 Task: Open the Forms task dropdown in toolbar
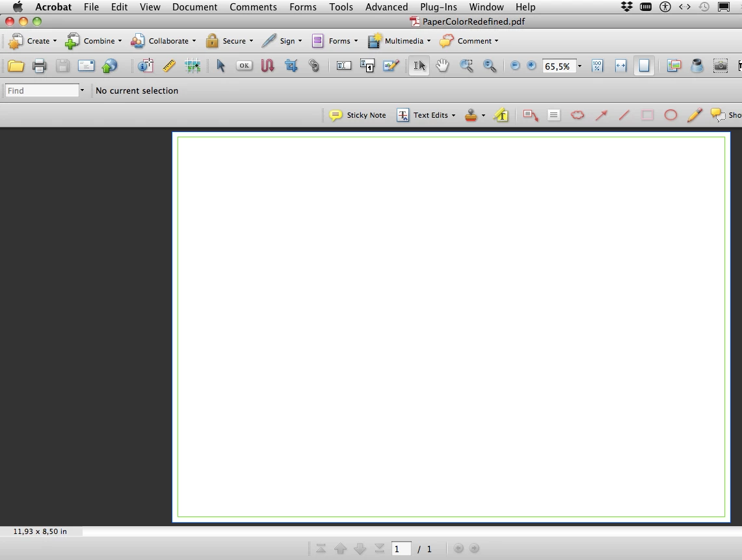point(334,41)
